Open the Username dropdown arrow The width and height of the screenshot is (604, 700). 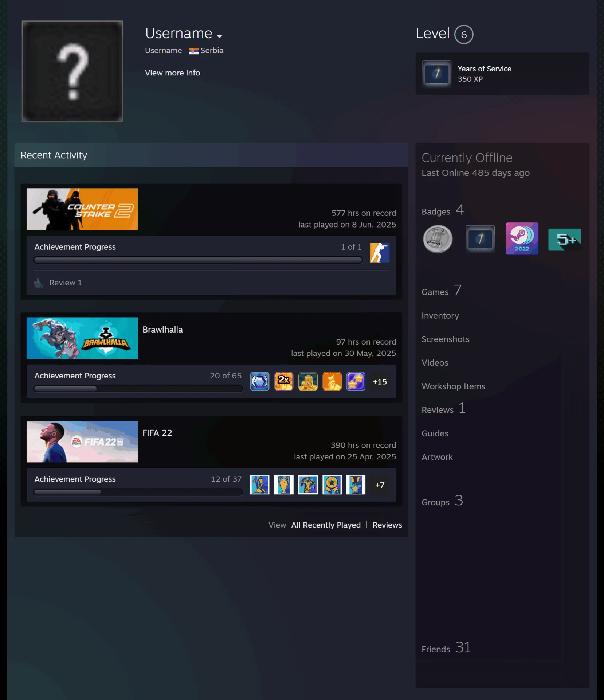(219, 36)
